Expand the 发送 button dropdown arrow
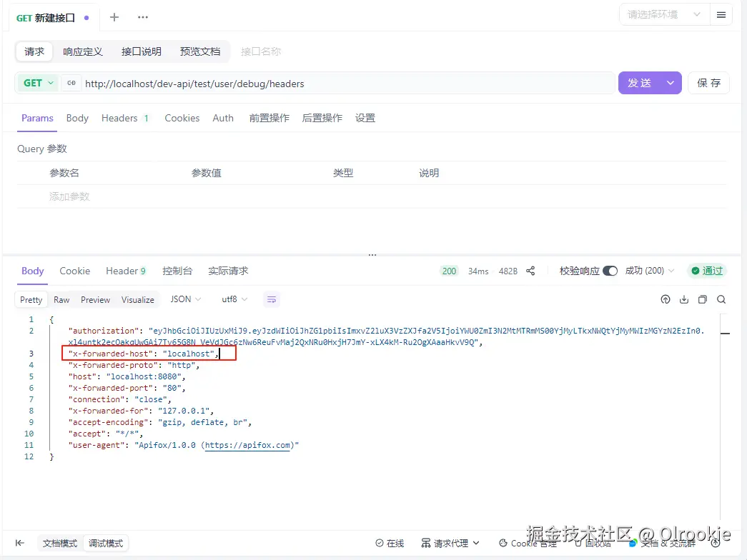This screenshot has height=560, width=747. 671,83
